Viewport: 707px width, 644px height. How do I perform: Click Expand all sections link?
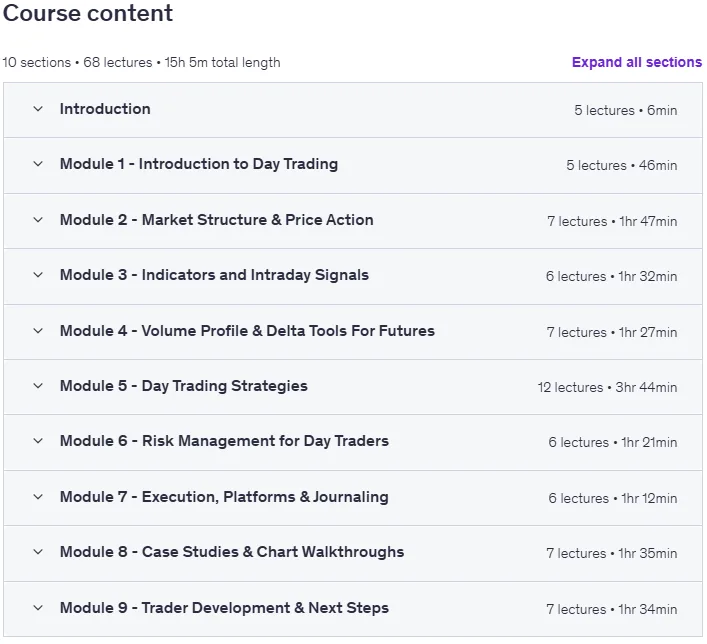click(637, 62)
